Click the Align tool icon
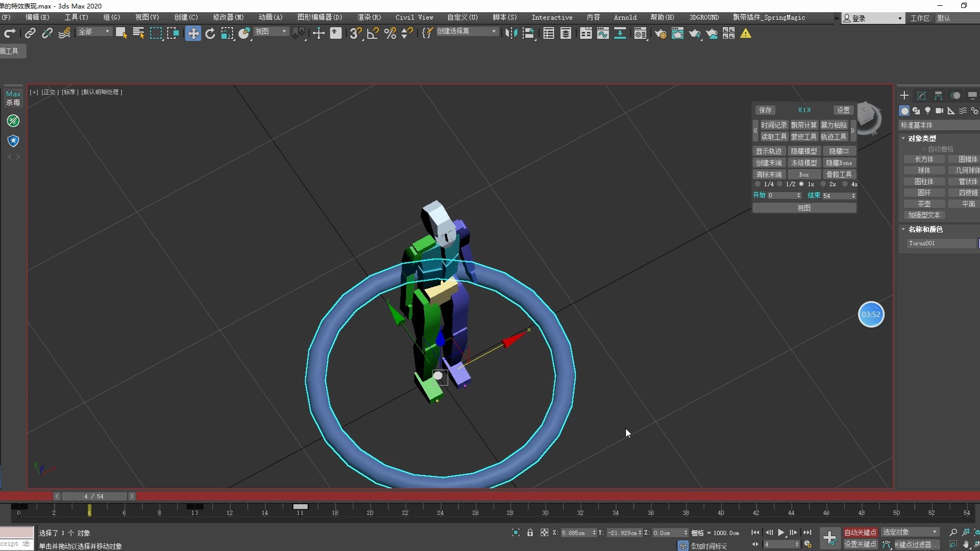This screenshot has height=551, width=980. [529, 34]
